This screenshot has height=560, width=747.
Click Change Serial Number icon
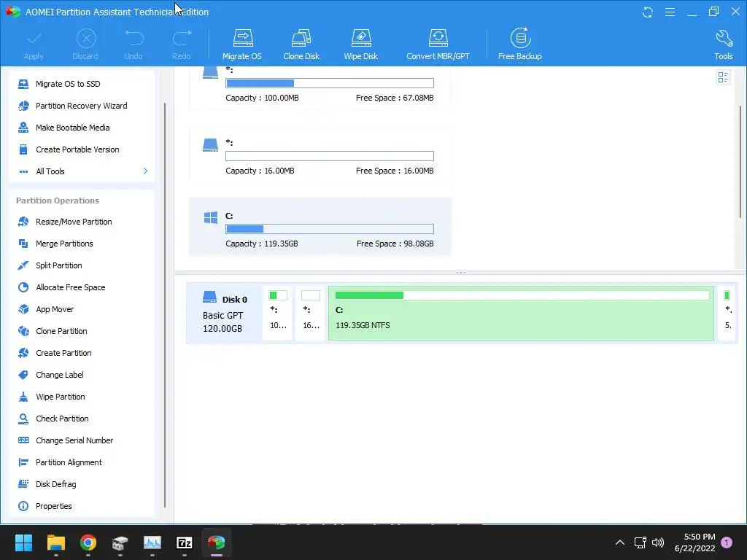[23, 440]
